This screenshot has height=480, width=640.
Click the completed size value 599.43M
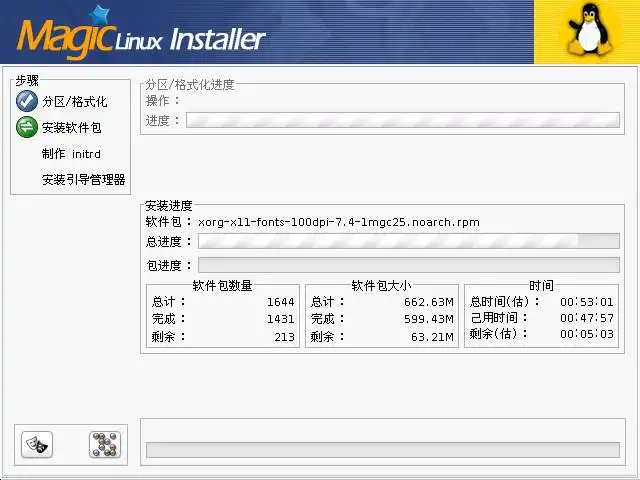pos(429,319)
